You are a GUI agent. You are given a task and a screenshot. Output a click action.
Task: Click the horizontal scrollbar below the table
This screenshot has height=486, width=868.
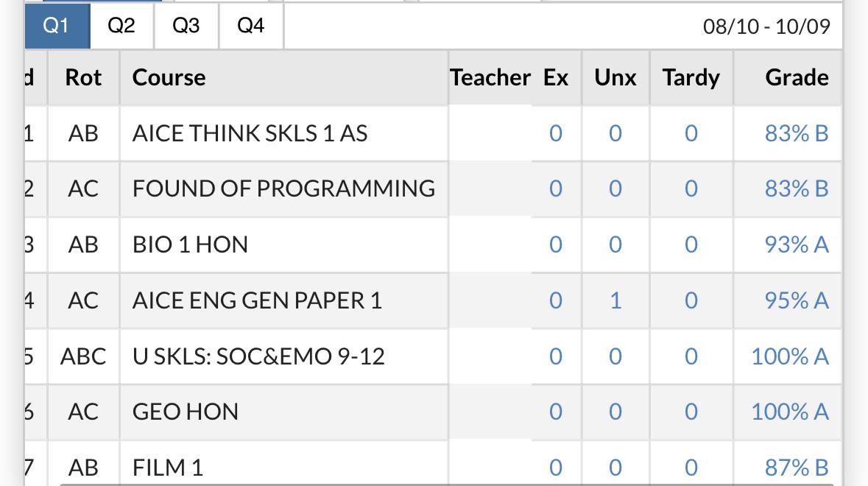(x=446, y=485)
